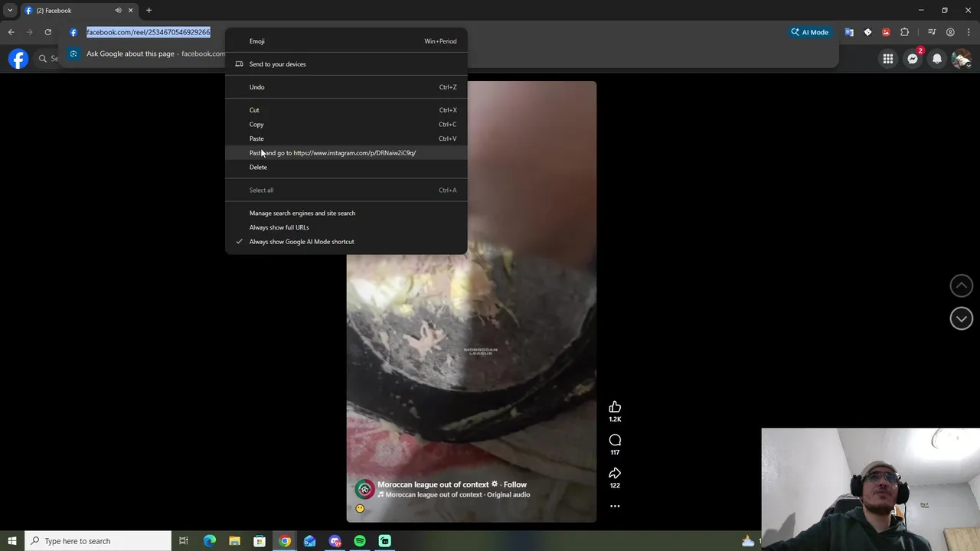Click the red image extension icon
980x551 pixels.
click(886, 32)
